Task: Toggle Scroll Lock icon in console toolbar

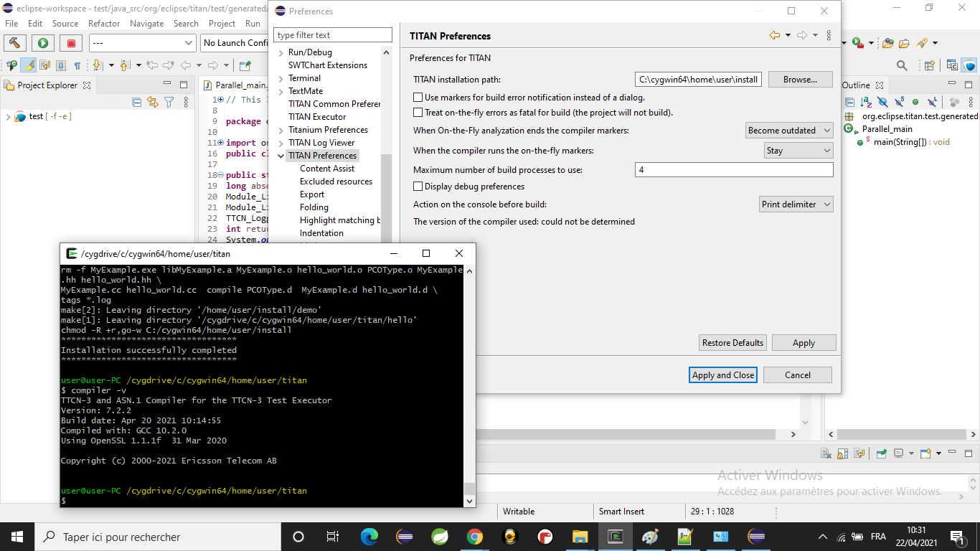Action: pyautogui.click(x=843, y=453)
